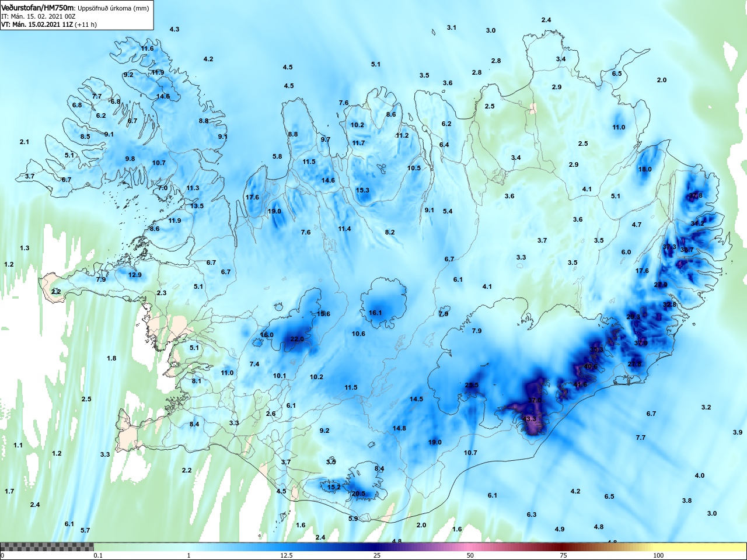Click the 15.3 precipitation value
Image resolution: width=747 pixels, height=560 pixels.
pyautogui.click(x=362, y=190)
